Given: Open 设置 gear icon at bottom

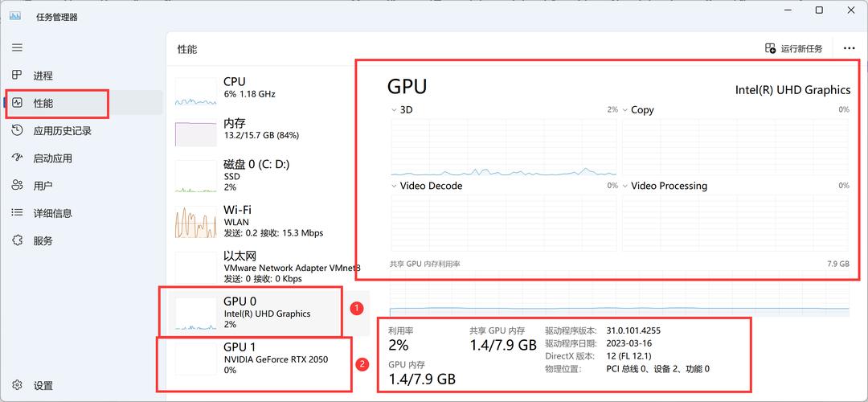Looking at the screenshot, I should click(17, 386).
